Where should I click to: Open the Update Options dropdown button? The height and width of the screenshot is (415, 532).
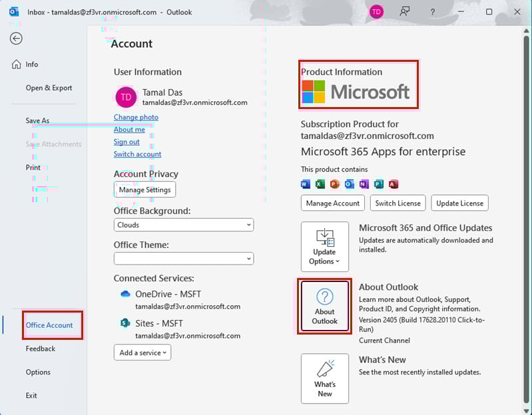pos(325,247)
